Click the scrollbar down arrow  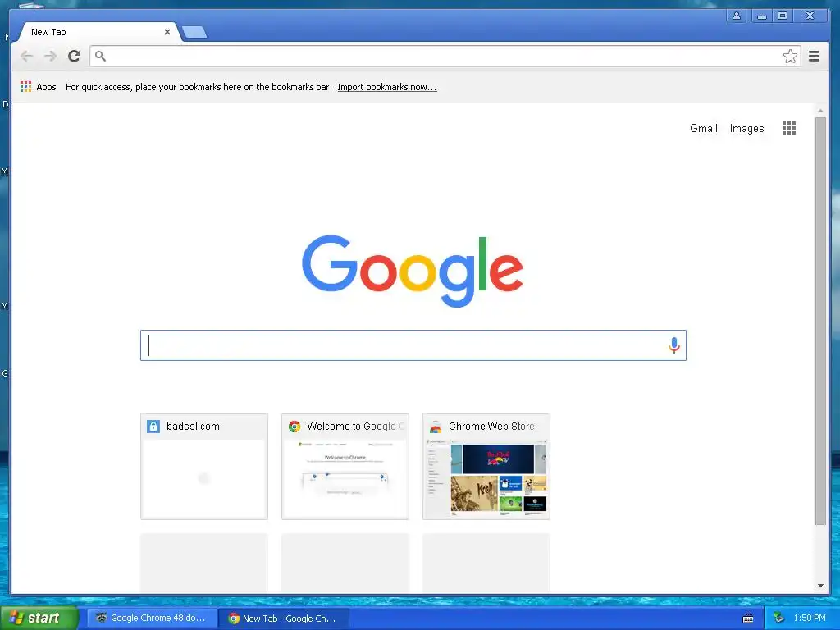click(820, 586)
